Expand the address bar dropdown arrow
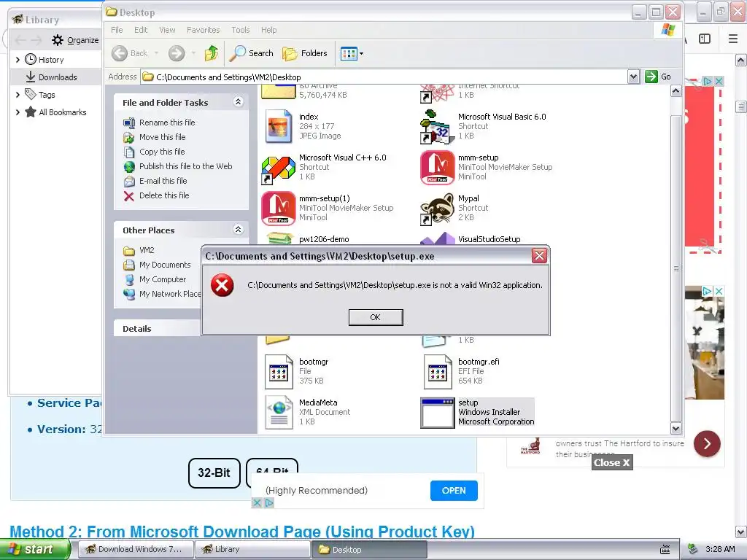 coord(633,77)
